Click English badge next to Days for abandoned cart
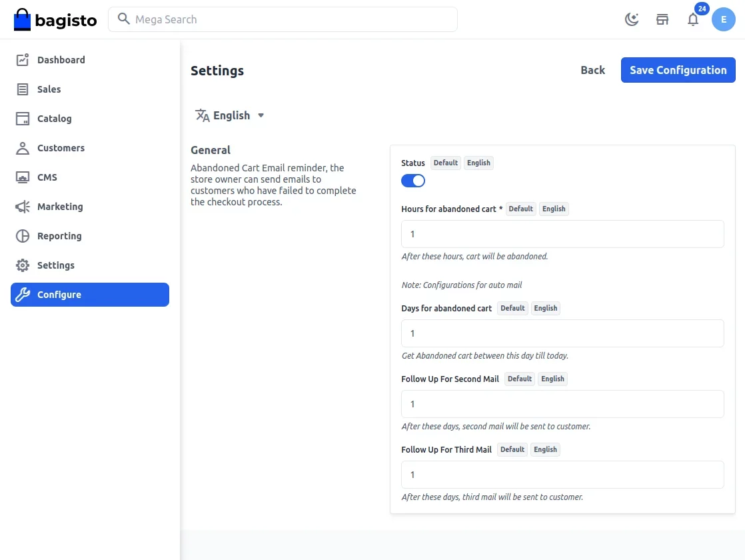This screenshot has height=560, width=745. coord(546,309)
